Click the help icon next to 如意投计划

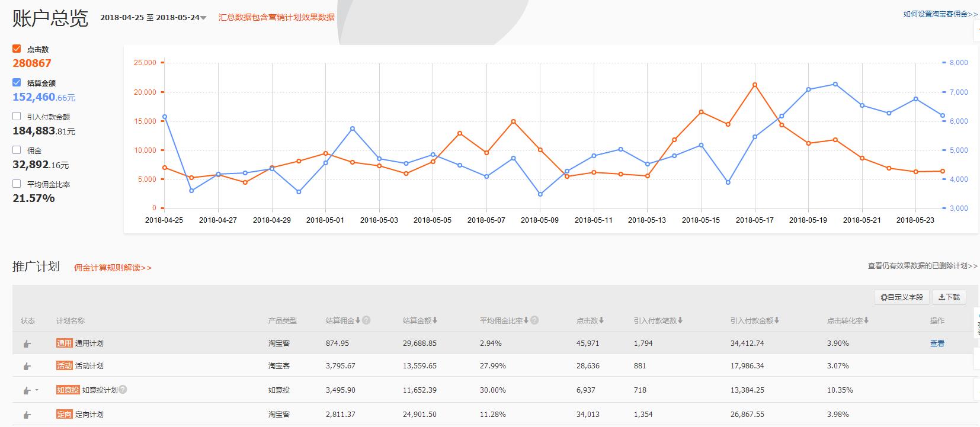(123, 390)
